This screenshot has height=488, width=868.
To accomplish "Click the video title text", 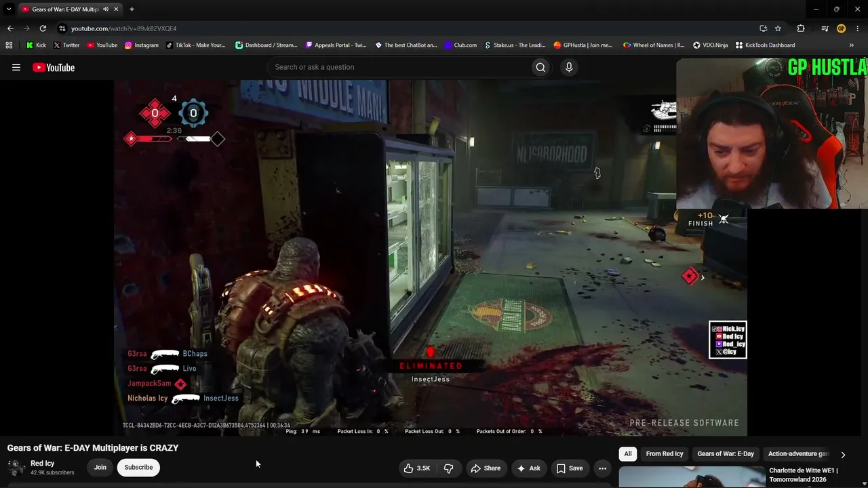I will [93, 448].
